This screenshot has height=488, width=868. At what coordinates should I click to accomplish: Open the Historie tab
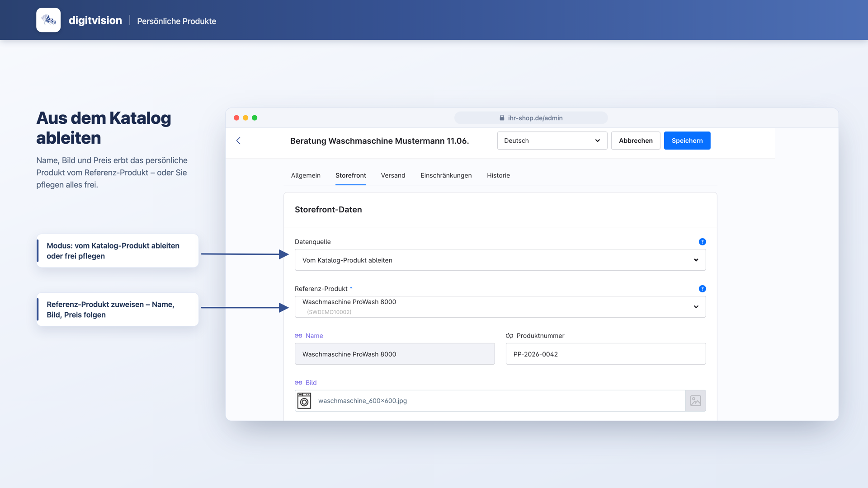(498, 175)
